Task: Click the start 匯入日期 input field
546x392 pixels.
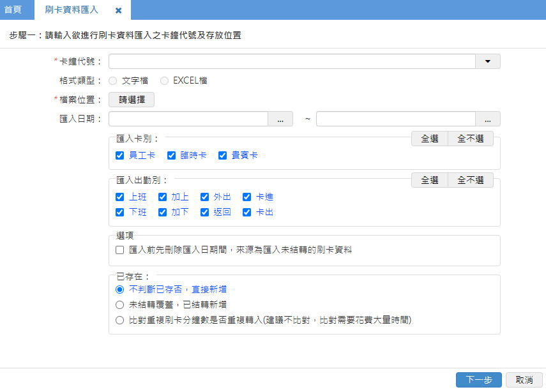Action: pos(188,119)
